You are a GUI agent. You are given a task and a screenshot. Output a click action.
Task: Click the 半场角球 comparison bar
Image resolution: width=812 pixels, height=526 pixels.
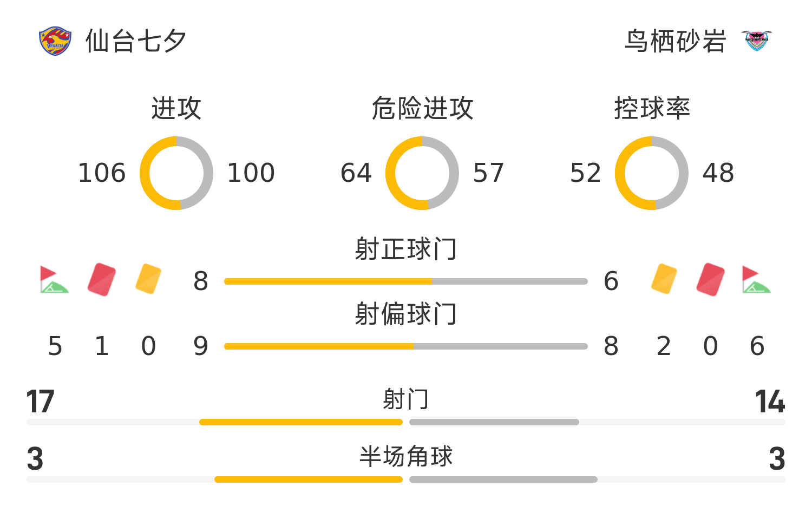(x=406, y=479)
